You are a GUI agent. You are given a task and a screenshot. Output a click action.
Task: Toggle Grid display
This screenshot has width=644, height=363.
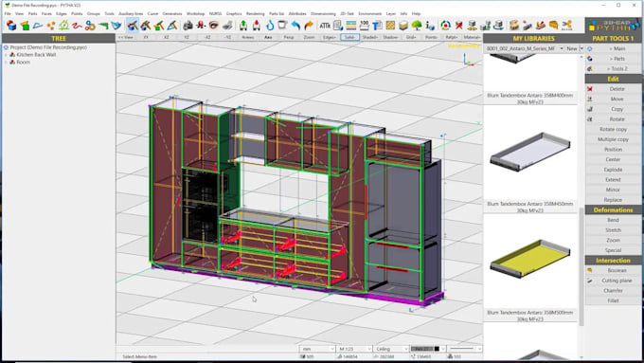(x=411, y=37)
